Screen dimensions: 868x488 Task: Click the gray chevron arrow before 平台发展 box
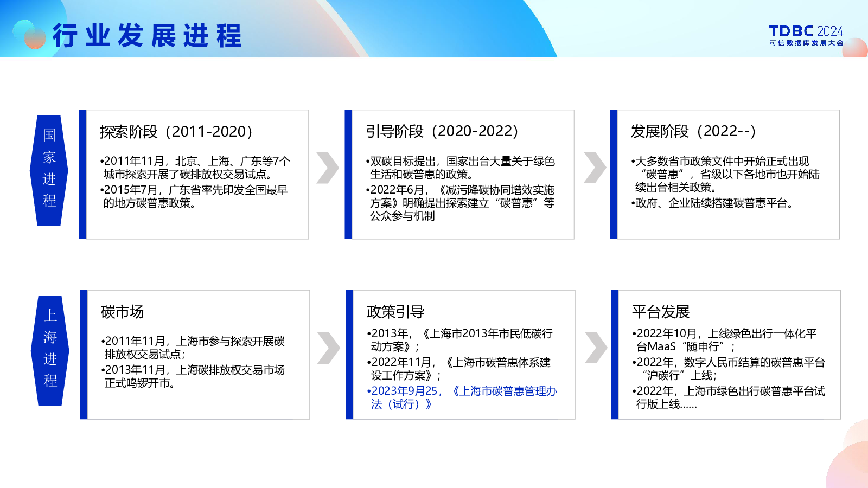(596, 348)
